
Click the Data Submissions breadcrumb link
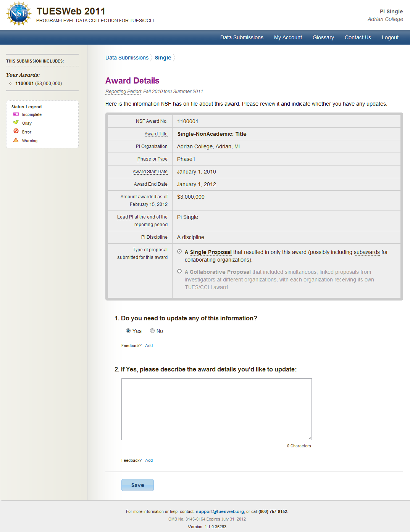[x=127, y=58]
